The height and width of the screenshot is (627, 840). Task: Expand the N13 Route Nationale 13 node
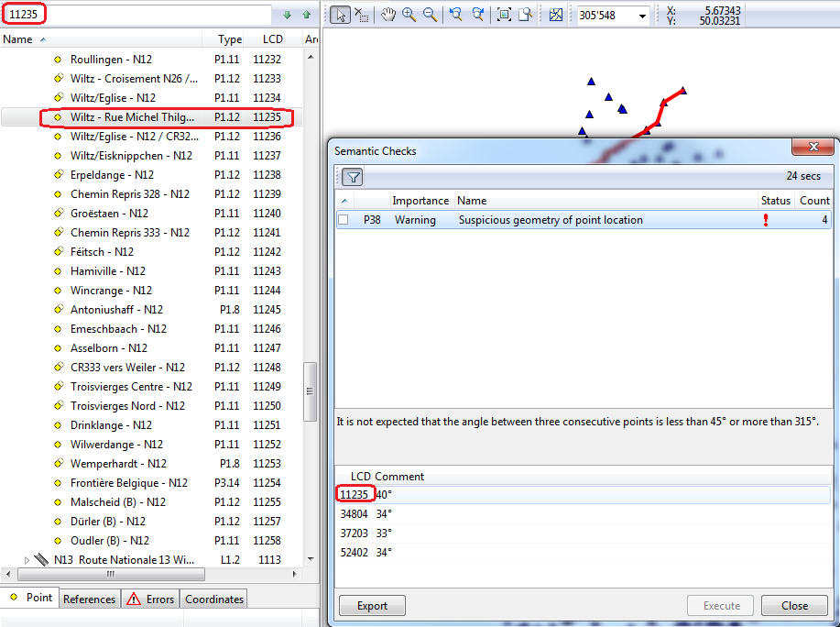[x=27, y=559]
